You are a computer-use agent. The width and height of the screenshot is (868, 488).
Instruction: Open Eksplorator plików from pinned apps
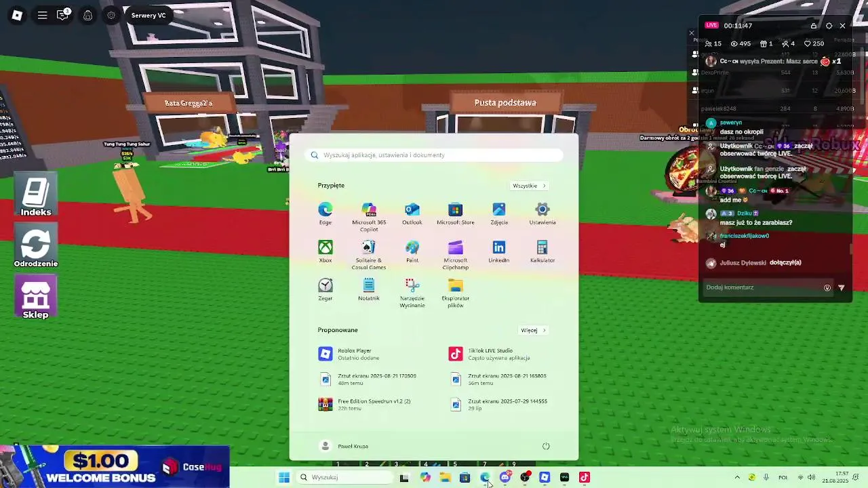pos(455,293)
